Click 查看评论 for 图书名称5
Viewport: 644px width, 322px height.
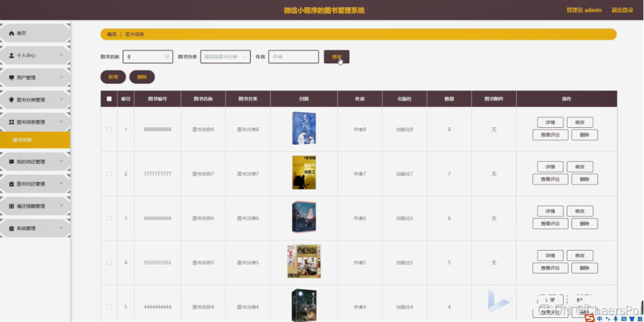(x=550, y=268)
